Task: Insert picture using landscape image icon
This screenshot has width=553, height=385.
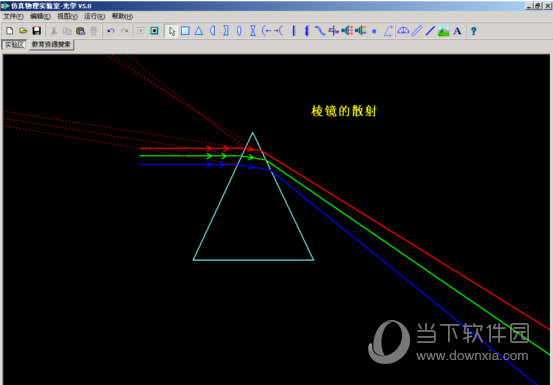Action: tap(444, 31)
